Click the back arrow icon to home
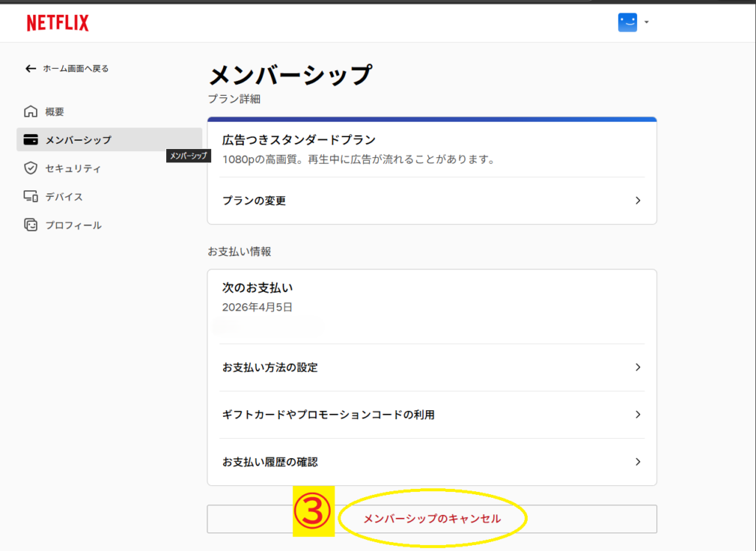The image size is (756, 551). (x=30, y=69)
